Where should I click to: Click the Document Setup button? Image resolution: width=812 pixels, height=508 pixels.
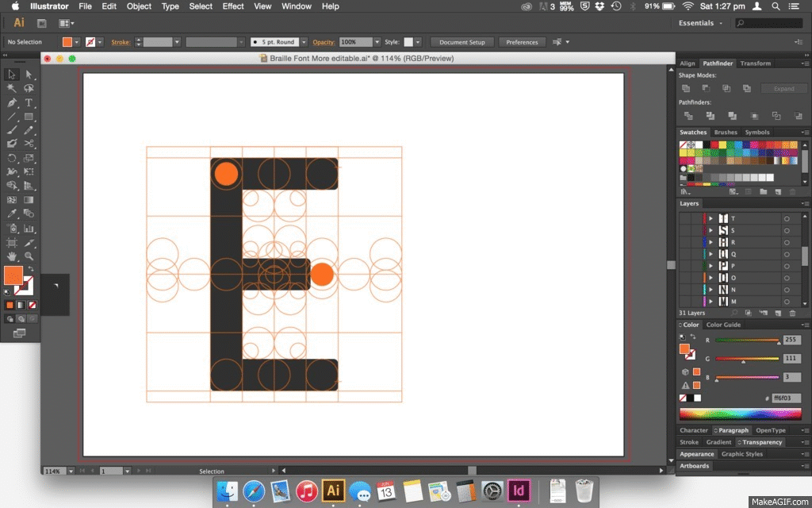(x=462, y=42)
